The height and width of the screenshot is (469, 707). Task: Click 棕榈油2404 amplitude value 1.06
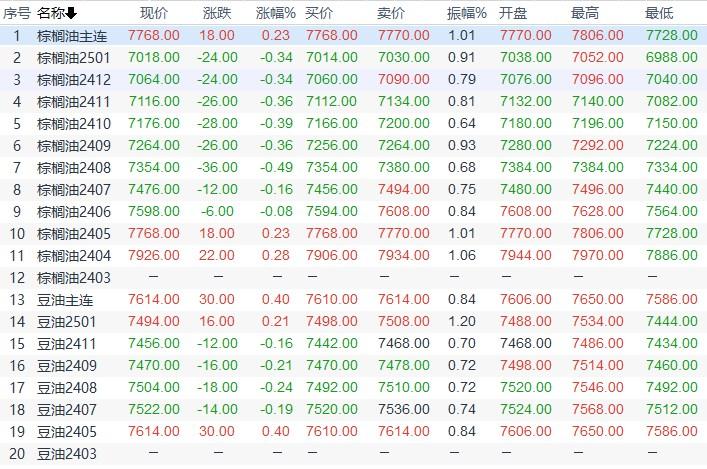pyautogui.click(x=462, y=255)
